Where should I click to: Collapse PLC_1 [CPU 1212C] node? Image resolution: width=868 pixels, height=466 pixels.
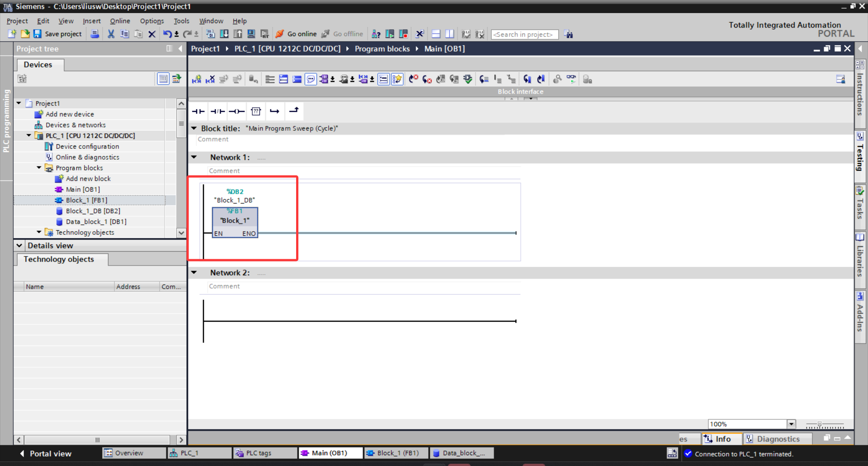(x=29, y=135)
